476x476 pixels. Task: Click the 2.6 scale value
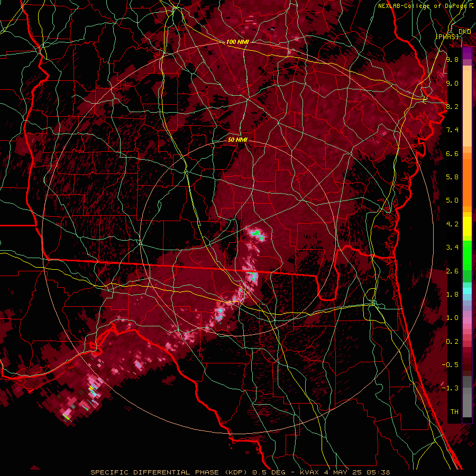(452, 271)
